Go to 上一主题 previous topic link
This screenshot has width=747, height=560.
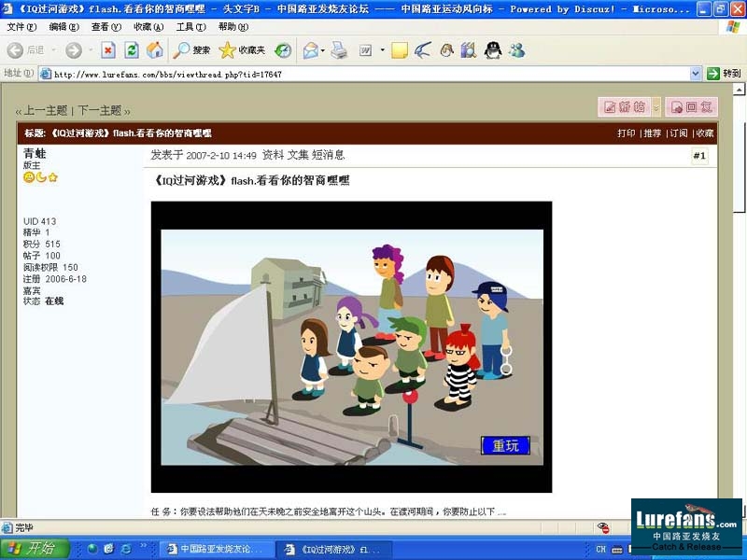coord(45,110)
